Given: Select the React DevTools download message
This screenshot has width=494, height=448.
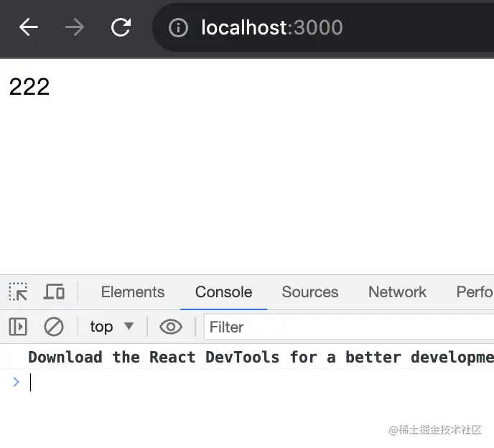Looking at the screenshot, I should (x=261, y=358).
